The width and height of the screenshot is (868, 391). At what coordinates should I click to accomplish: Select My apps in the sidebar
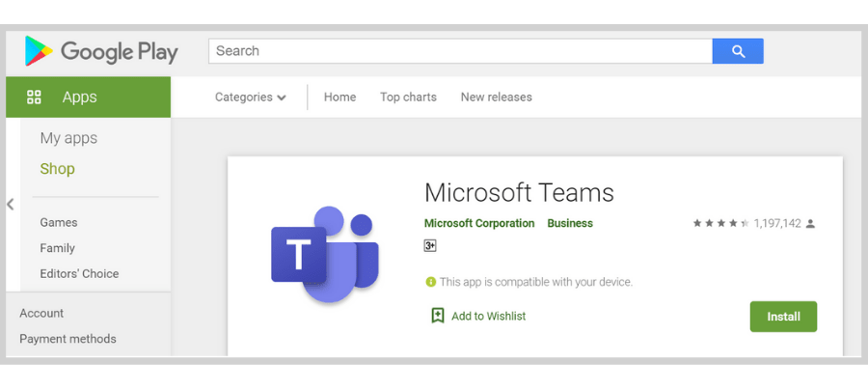(68, 138)
